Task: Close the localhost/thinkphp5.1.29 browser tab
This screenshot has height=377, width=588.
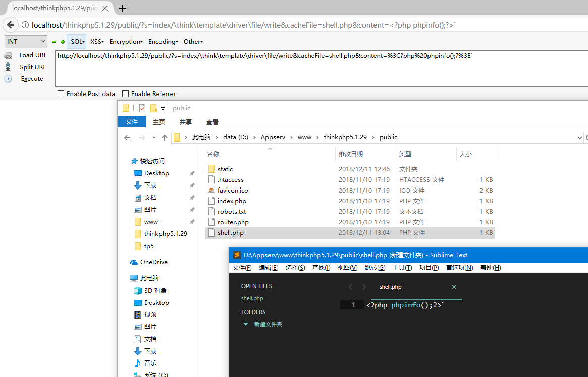Action: pyautogui.click(x=105, y=8)
